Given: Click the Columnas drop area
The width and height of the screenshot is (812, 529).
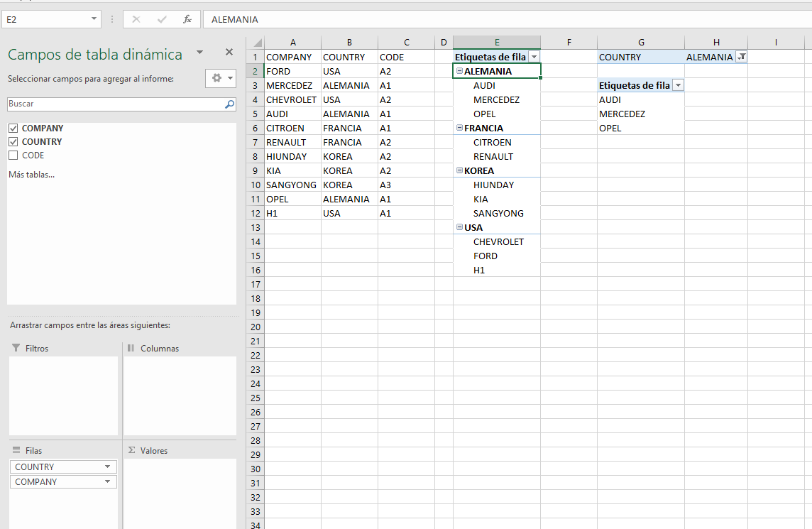Looking at the screenshot, I should click(x=180, y=396).
